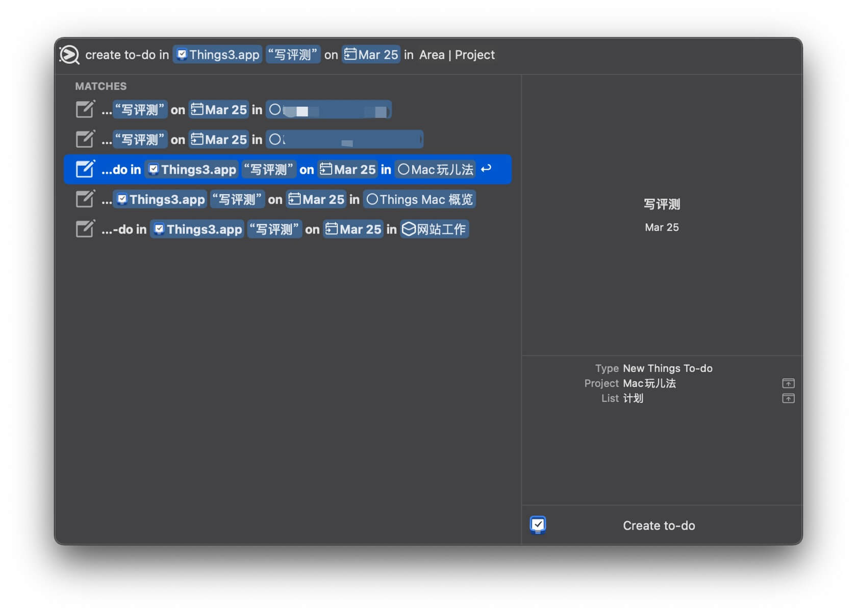The height and width of the screenshot is (616, 857).
Task: Click the return arrow on the highlighted row
Action: (486, 168)
